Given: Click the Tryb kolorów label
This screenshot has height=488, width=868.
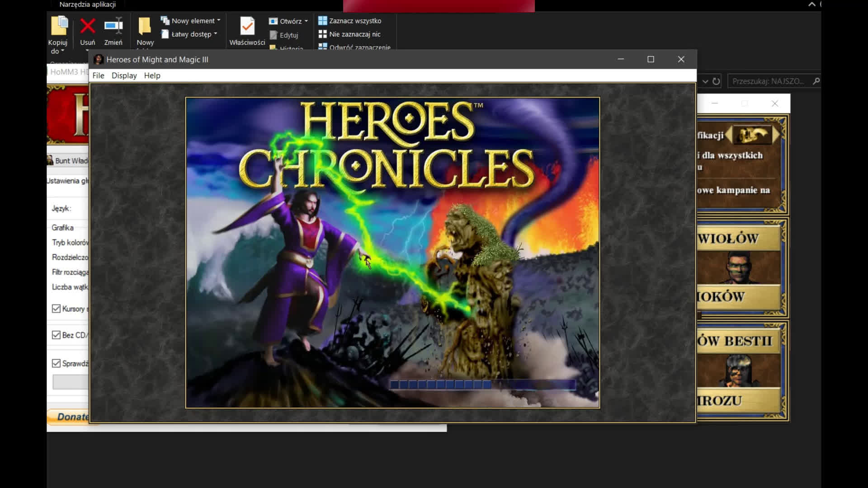Looking at the screenshot, I should coord(70,242).
